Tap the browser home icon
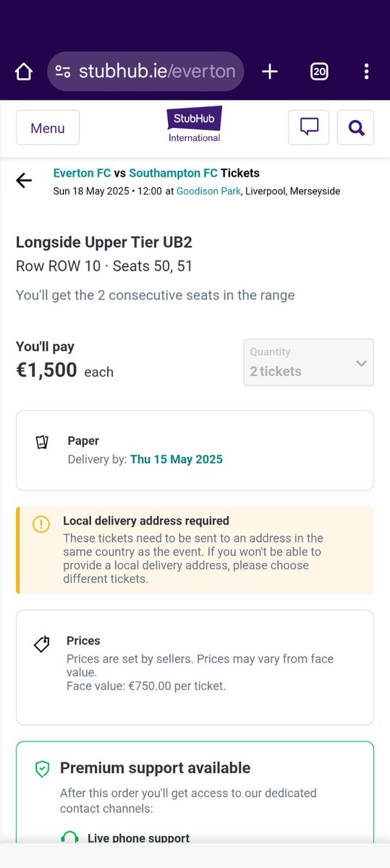Screen dimensions: 390x868 [24, 72]
